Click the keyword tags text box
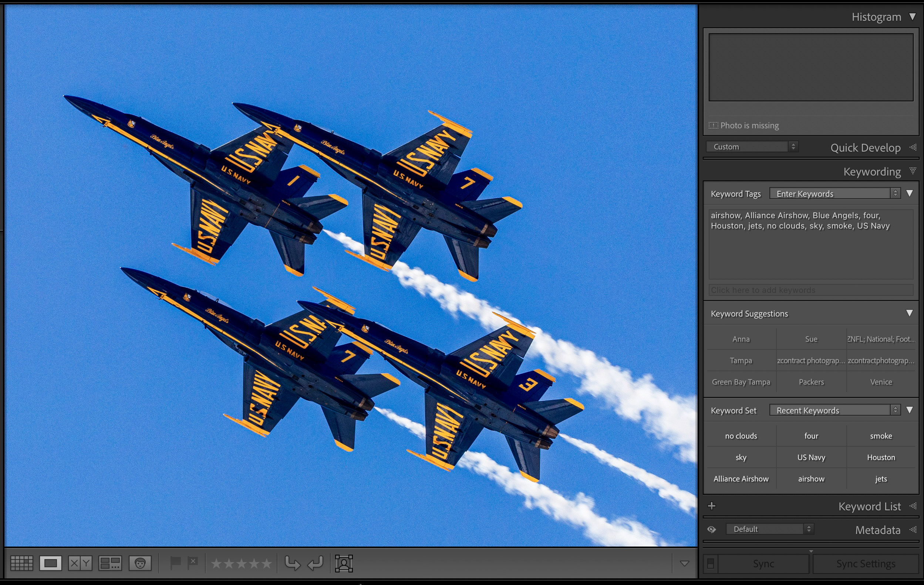Screen dimensions: 924x585 (810, 244)
